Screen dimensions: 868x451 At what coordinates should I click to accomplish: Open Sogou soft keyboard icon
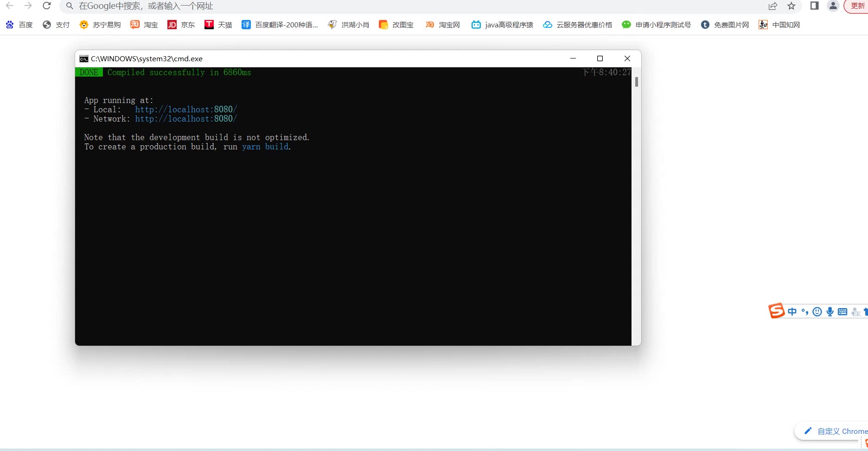click(x=842, y=312)
